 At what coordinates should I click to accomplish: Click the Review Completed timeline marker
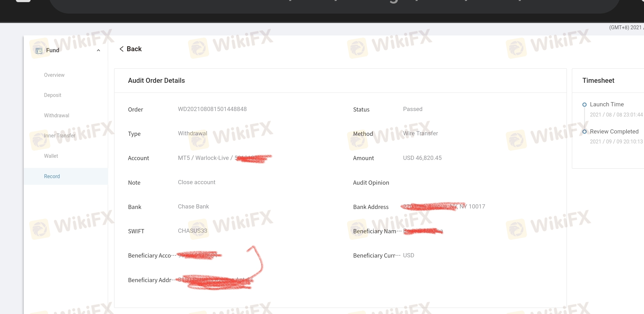click(x=584, y=132)
